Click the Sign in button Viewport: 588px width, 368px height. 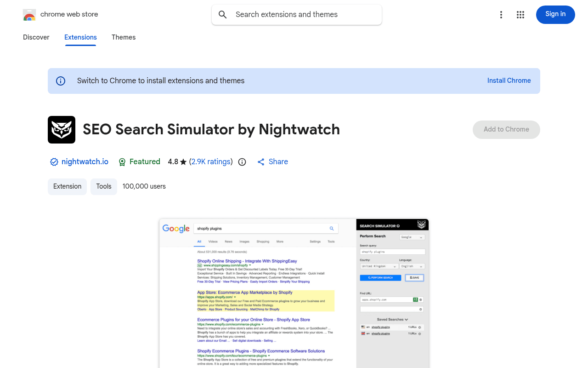tap(555, 15)
